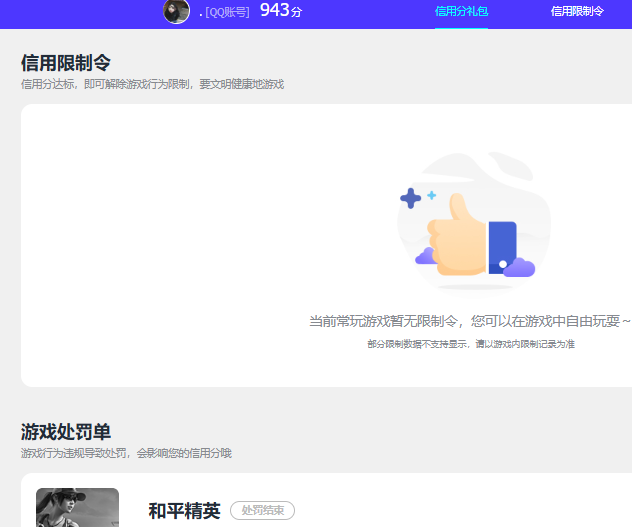Click the 信用限制令 section heading

tap(66, 62)
